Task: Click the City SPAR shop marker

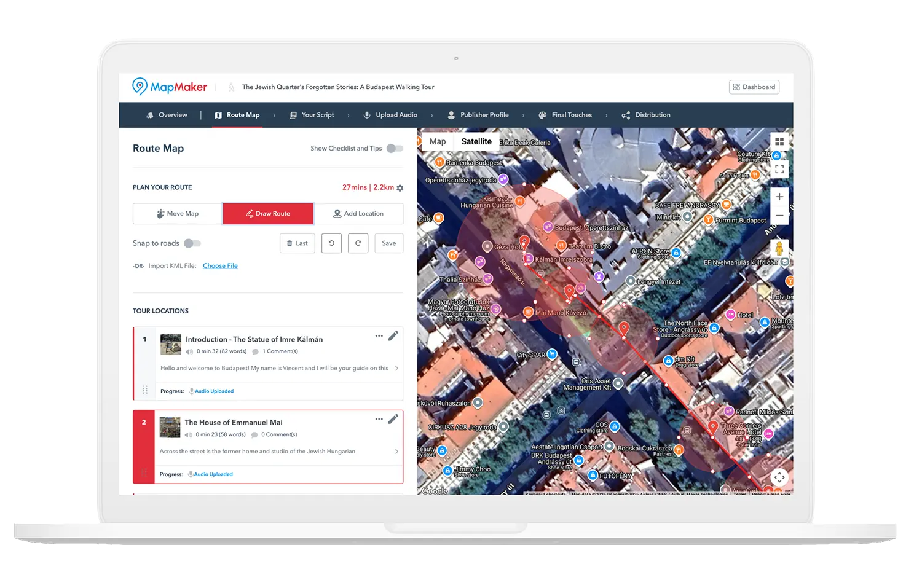Action: (552, 354)
